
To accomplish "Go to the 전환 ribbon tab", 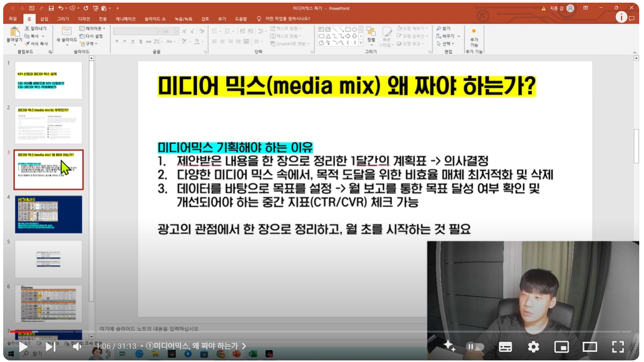I will pyautogui.click(x=103, y=19).
